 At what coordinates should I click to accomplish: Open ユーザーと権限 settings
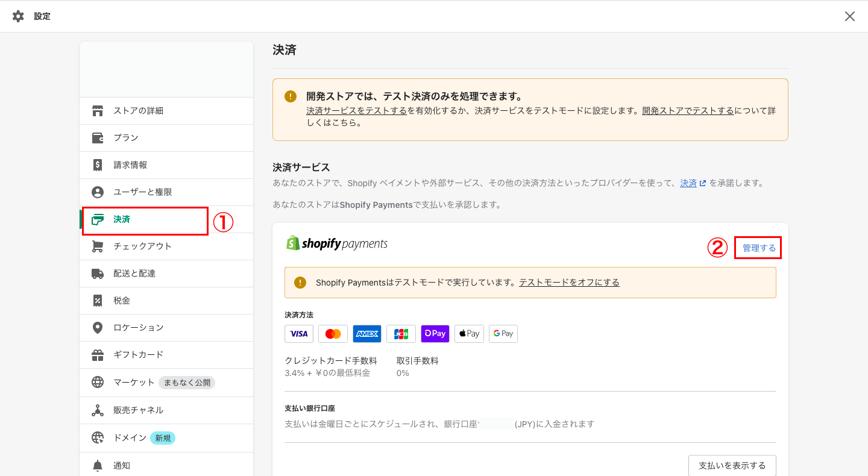click(166, 192)
